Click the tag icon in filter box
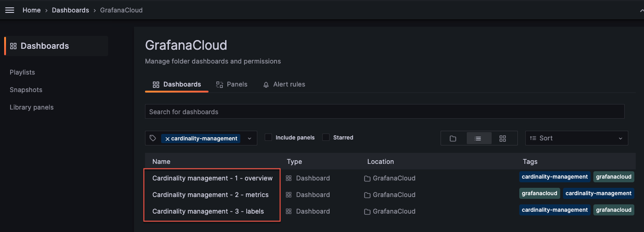 (153, 138)
